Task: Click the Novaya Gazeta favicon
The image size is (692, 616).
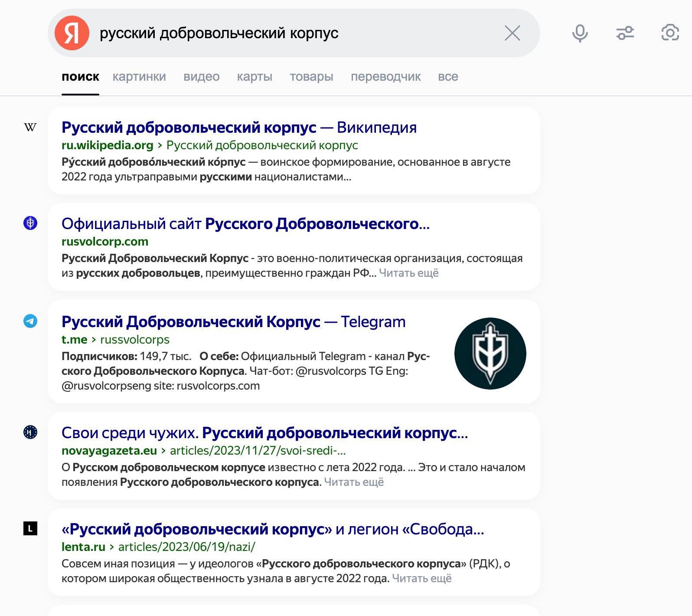Action: click(x=30, y=432)
